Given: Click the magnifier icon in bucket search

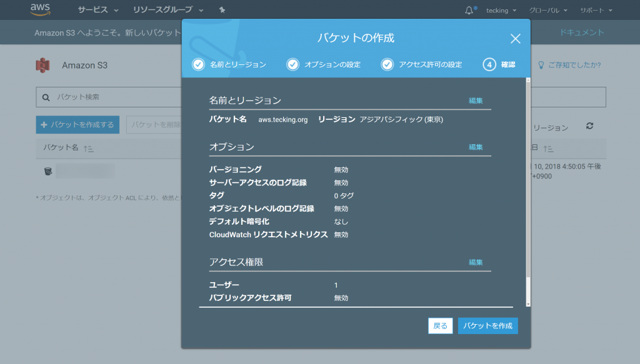Looking at the screenshot, I should 46,97.
